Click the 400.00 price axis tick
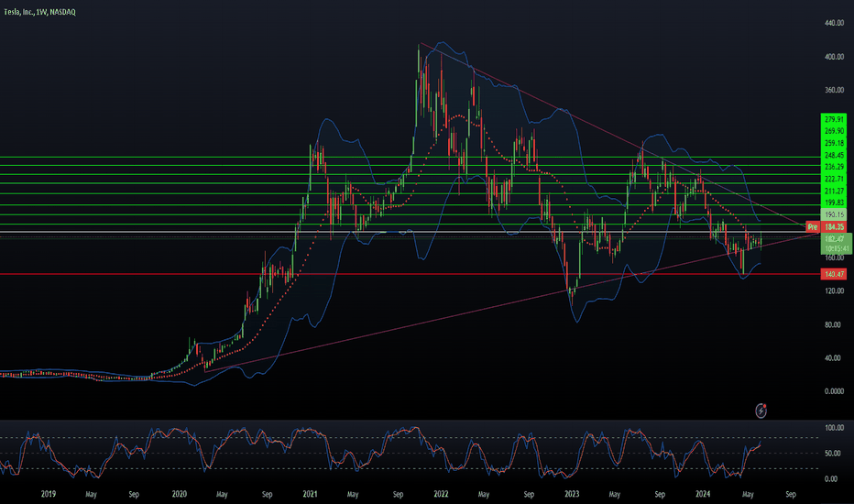The height and width of the screenshot is (504, 854). [834, 57]
